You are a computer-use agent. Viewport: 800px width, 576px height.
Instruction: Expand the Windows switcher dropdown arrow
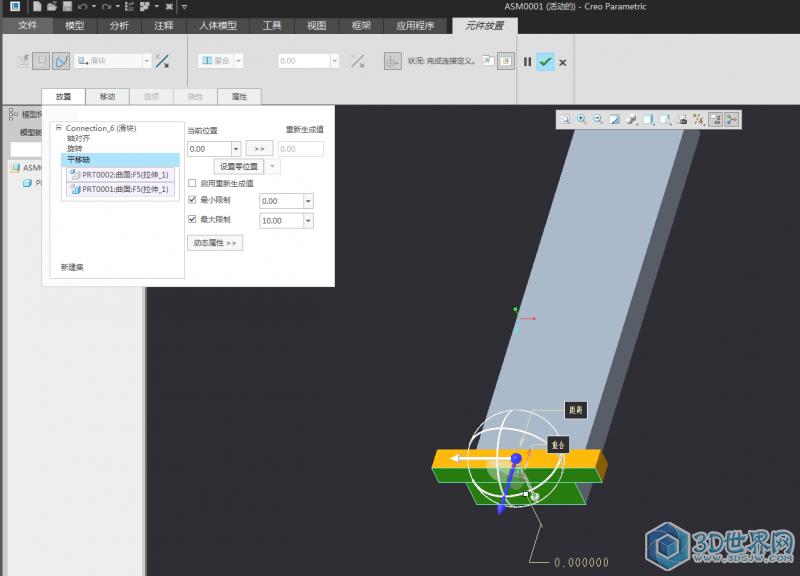pos(156,7)
